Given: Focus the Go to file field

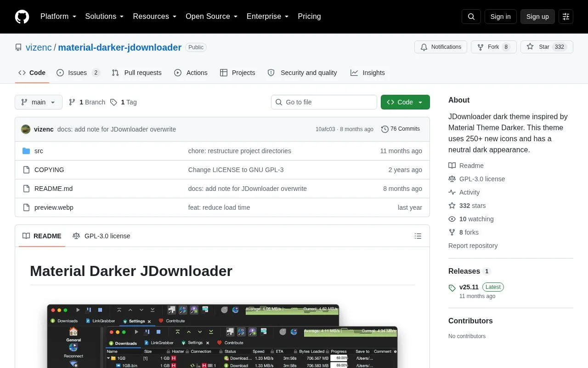Looking at the screenshot, I should (324, 102).
